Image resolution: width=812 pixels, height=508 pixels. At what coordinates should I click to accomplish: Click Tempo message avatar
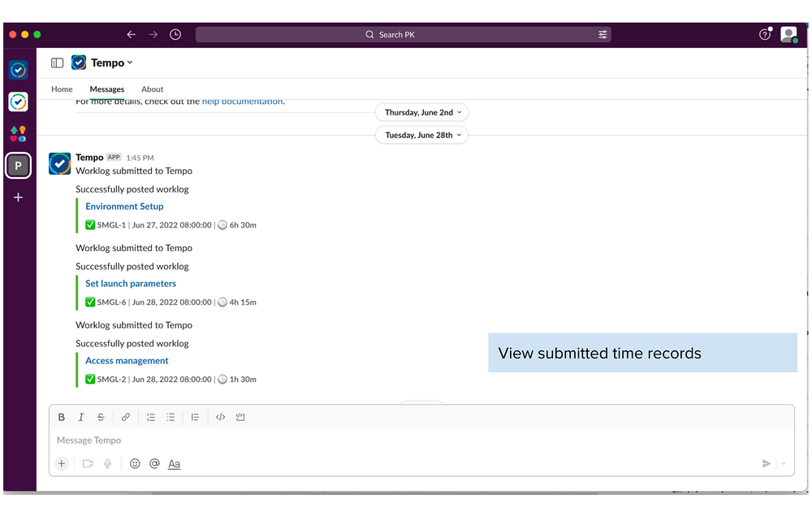tap(59, 164)
